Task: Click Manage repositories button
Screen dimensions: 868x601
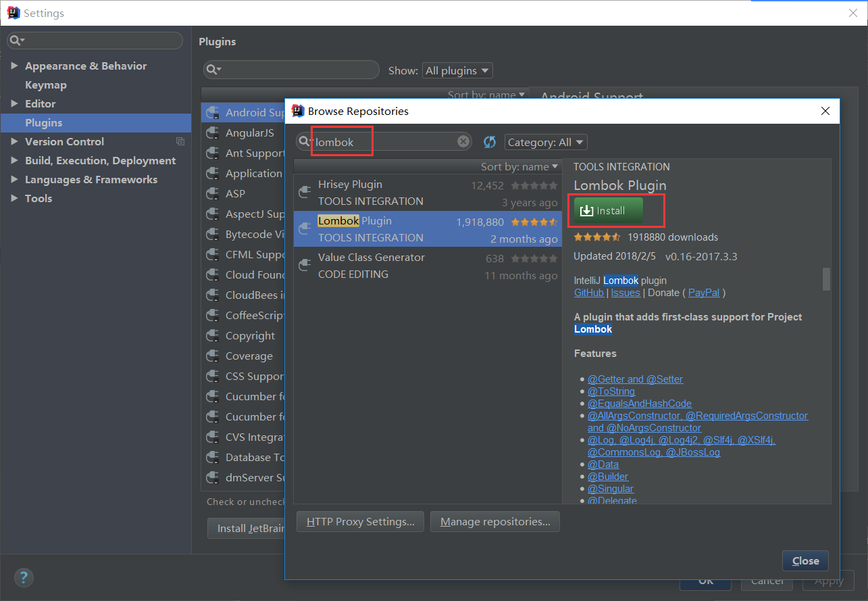Action: click(495, 522)
